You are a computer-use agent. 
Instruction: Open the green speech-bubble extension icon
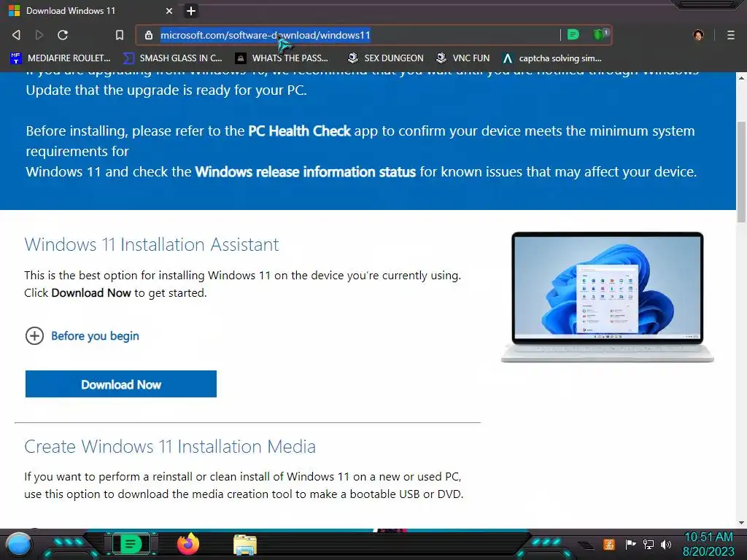[x=573, y=34]
